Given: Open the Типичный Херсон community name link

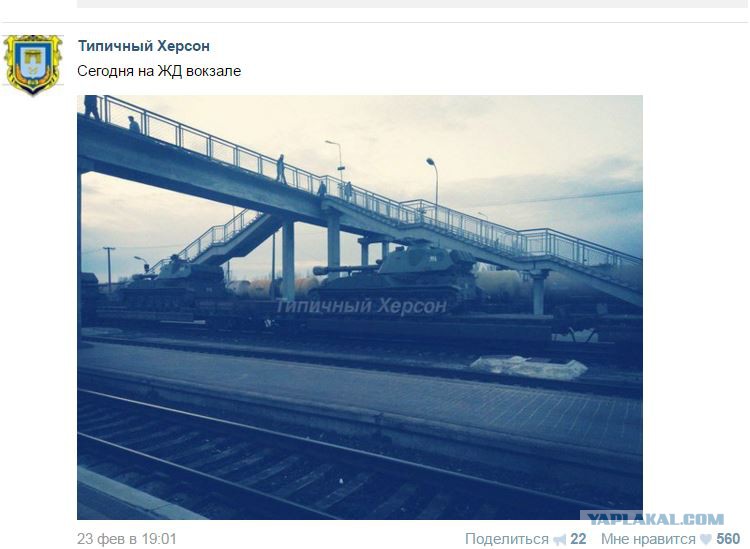Looking at the screenshot, I should point(143,46).
